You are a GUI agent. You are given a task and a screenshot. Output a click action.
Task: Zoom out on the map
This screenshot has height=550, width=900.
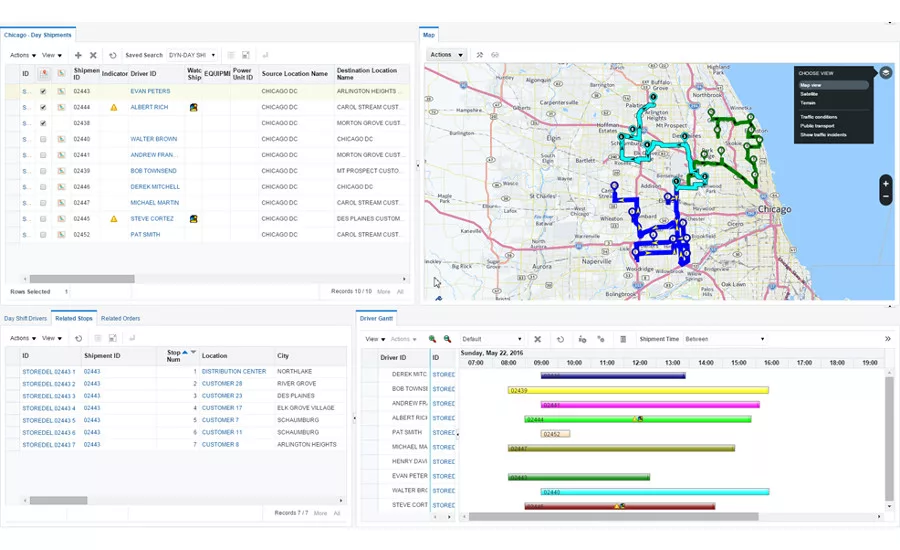[886, 197]
